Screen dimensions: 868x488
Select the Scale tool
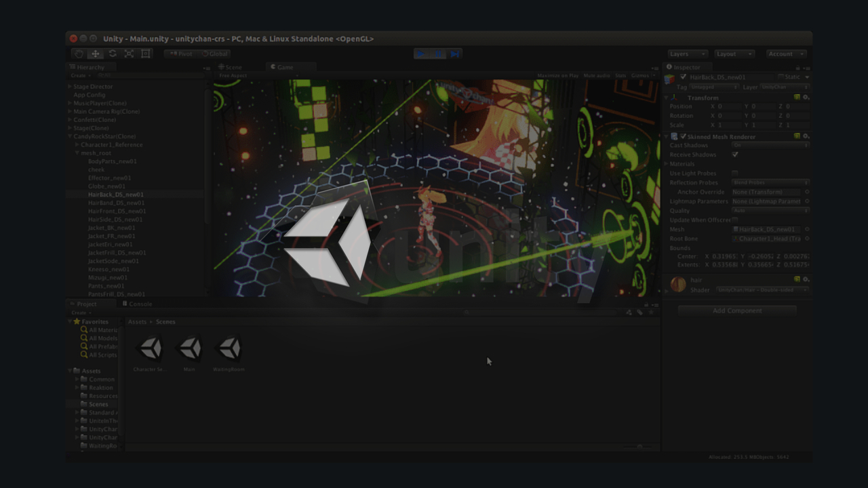pos(128,53)
